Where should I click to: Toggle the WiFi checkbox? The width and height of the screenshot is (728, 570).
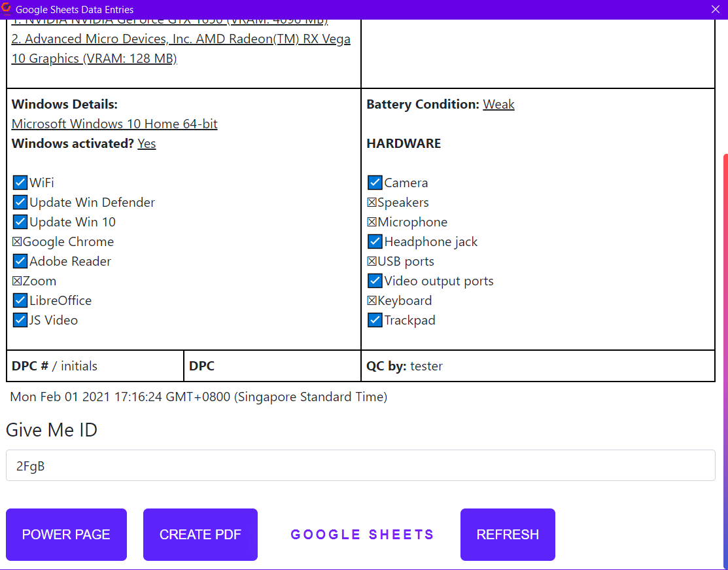[20, 183]
